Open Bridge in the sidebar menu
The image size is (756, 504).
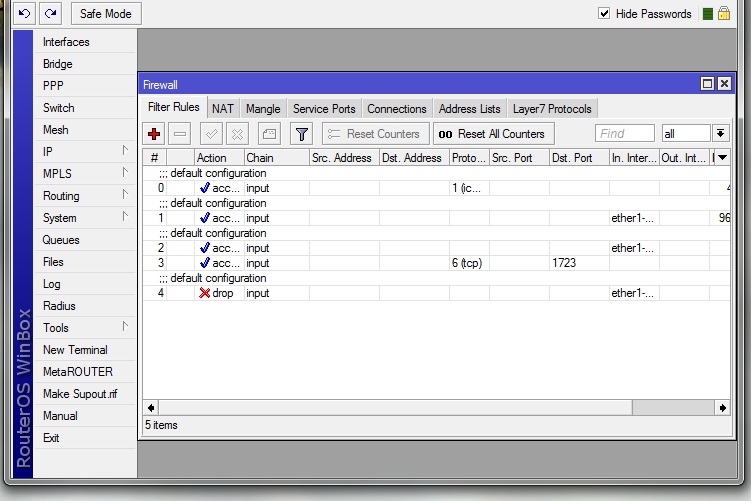click(x=85, y=64)
